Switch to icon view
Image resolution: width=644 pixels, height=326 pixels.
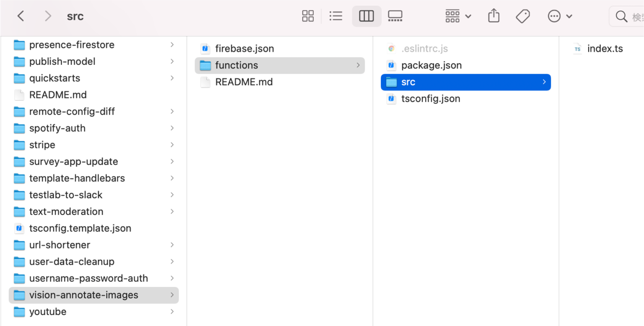(x=308, y=16)
